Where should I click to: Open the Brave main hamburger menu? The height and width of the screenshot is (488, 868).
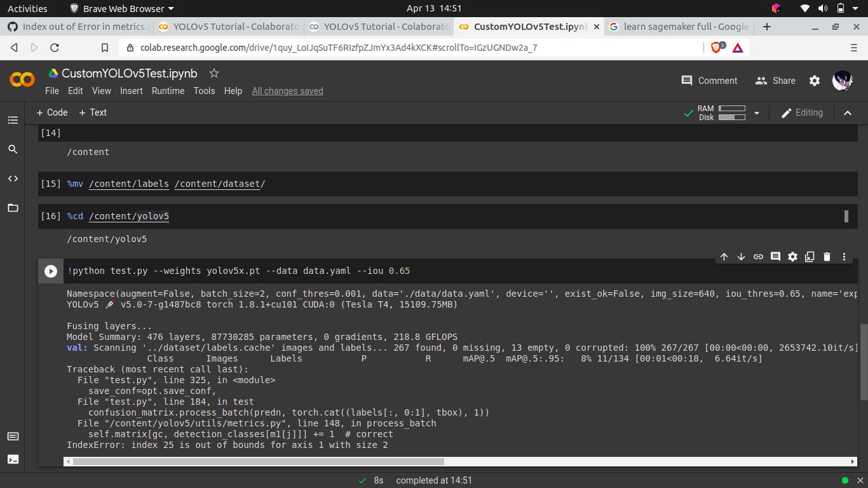pos(853,48)
